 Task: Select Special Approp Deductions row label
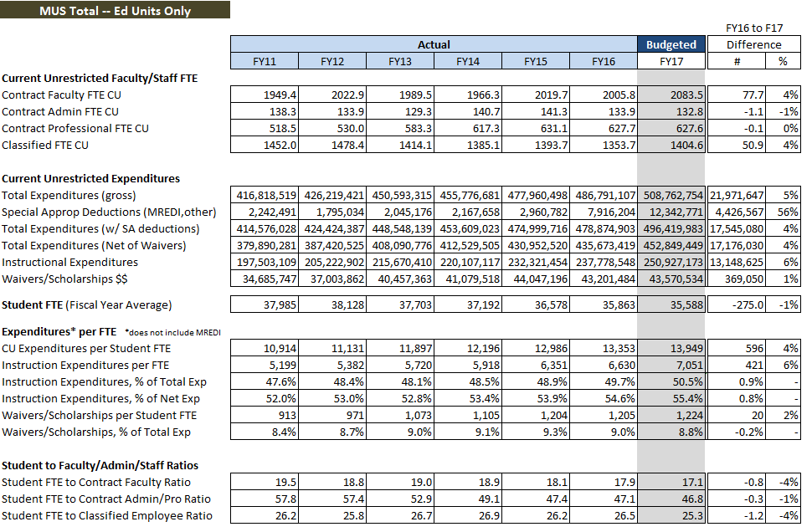[109, 212]
